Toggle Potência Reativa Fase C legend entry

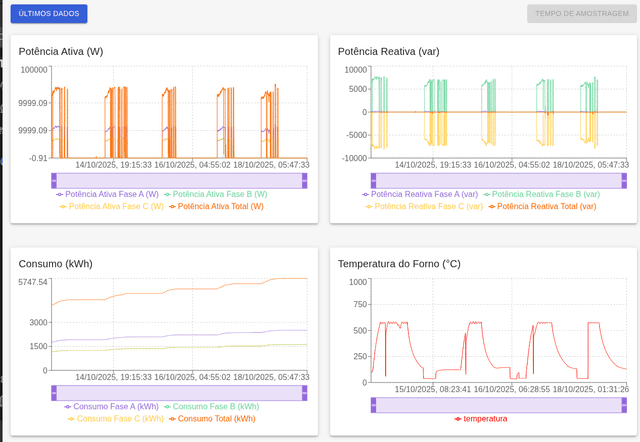click(x=424, y=206)
